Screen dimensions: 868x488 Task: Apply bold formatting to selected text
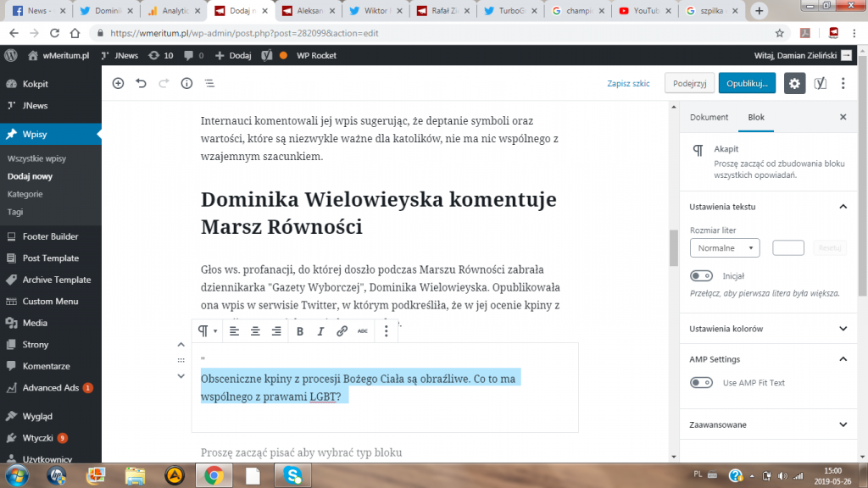pyautogui.click(x=300, y=331)
